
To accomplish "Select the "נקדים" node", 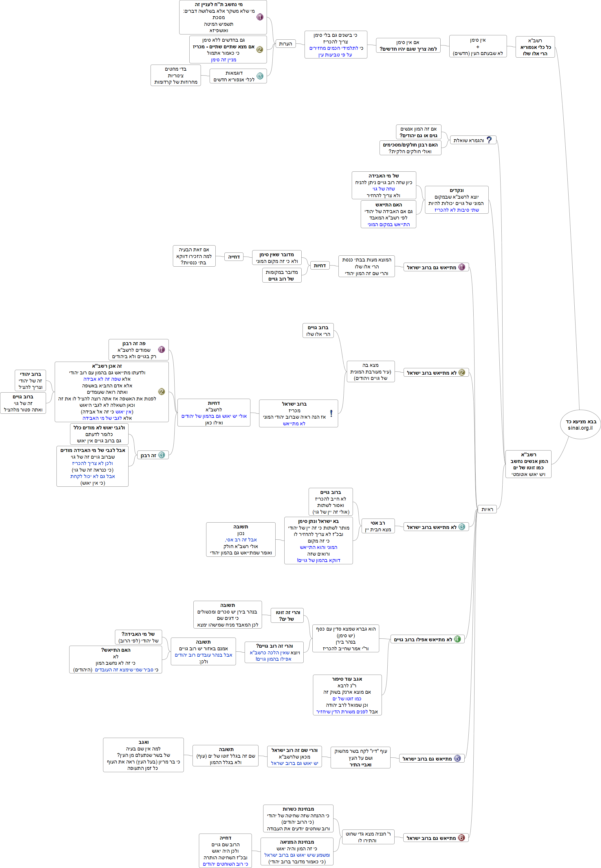I will [x=457, y=200].
